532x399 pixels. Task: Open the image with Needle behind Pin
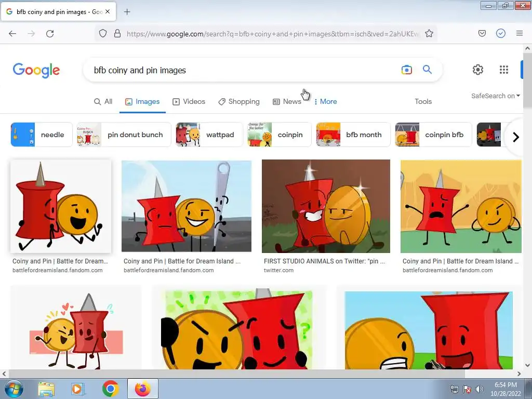pyautogui.click(x=187, y=206)
